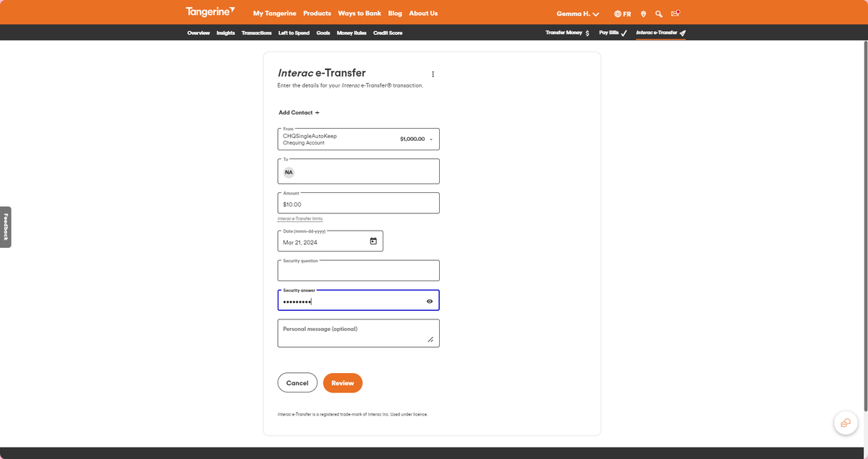Open the Interac e-Transfer limits link
The image size is (868, 459).
pyautogui.click(x=300, y=218)
